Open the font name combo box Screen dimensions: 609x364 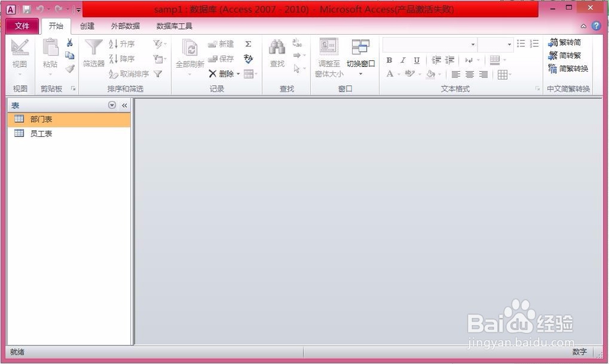point(429,44)
